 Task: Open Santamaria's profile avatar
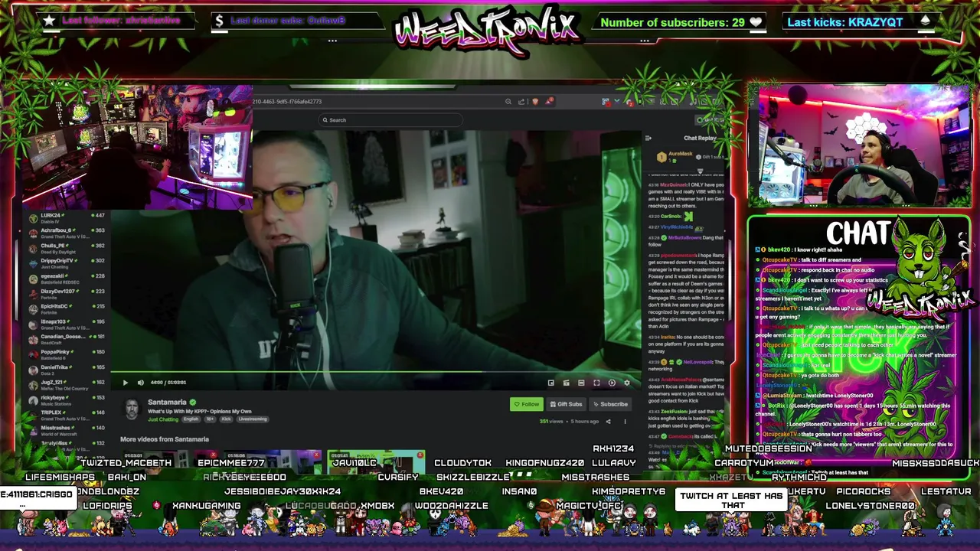coord(132,409)
